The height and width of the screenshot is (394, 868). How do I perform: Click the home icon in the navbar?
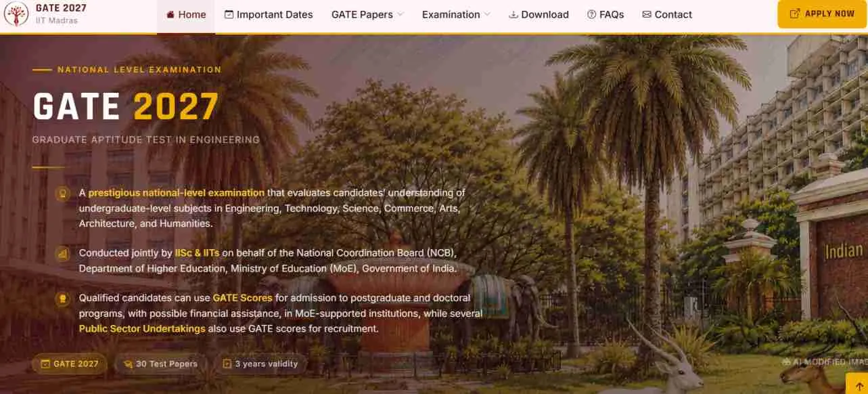click(x=170, y=14)
